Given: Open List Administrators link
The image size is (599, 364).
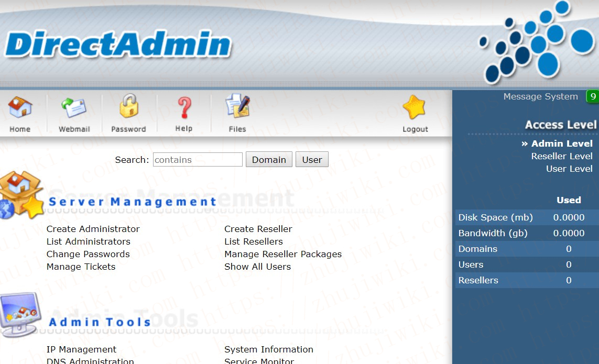Looking at the screenshot, I should [x=88, y=241].
